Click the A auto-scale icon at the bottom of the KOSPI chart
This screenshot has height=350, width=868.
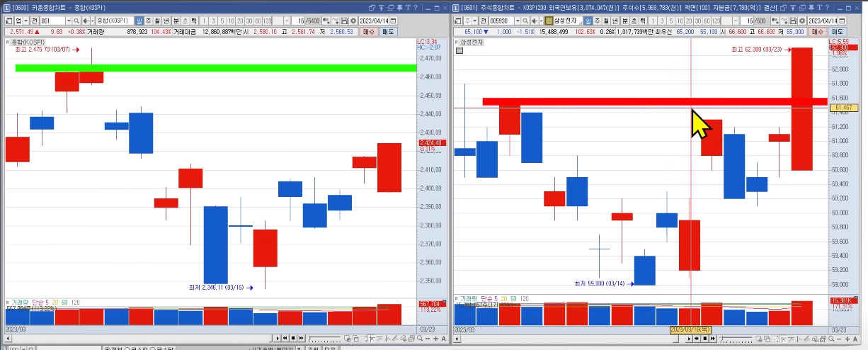[x=443, y=339]
